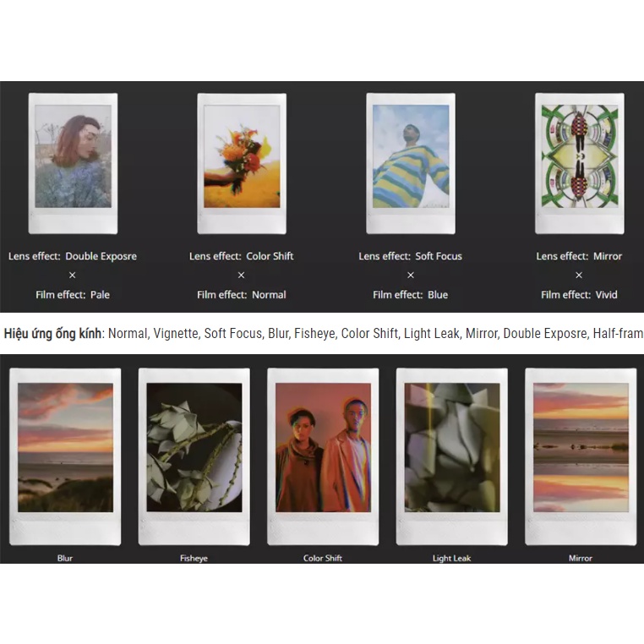644x644 pixels.
Task: Click the 'Lens effect: Double Exposre' label
Action: tap(73, 256)
